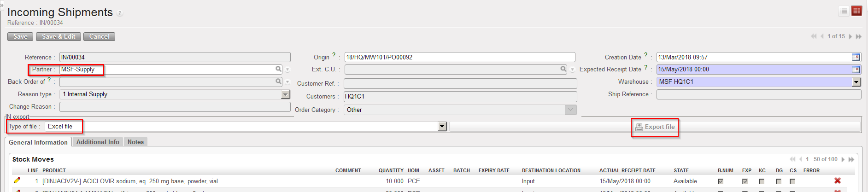Select General Information tab
This screenshot has width=868, height=192.
click(x=38, y=142)
